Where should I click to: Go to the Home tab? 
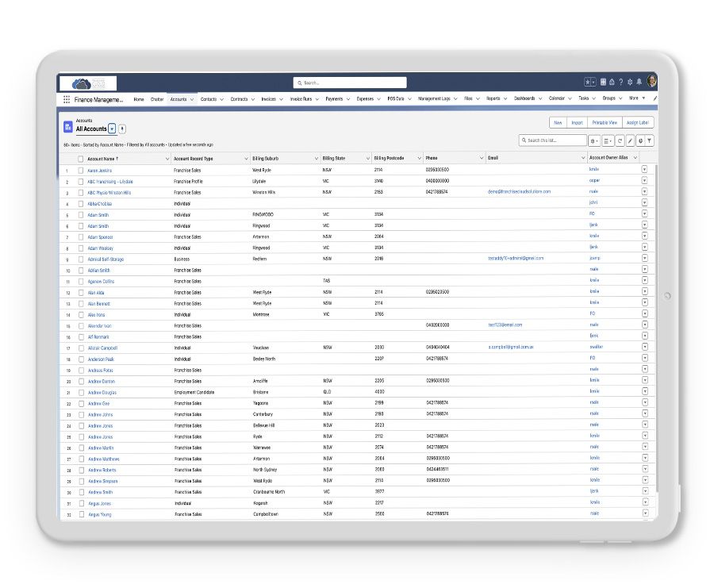[139, 99]
